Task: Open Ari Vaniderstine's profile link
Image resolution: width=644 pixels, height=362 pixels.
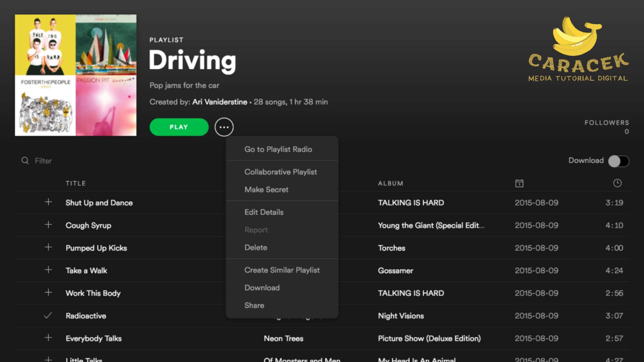Action: (220, 102)
